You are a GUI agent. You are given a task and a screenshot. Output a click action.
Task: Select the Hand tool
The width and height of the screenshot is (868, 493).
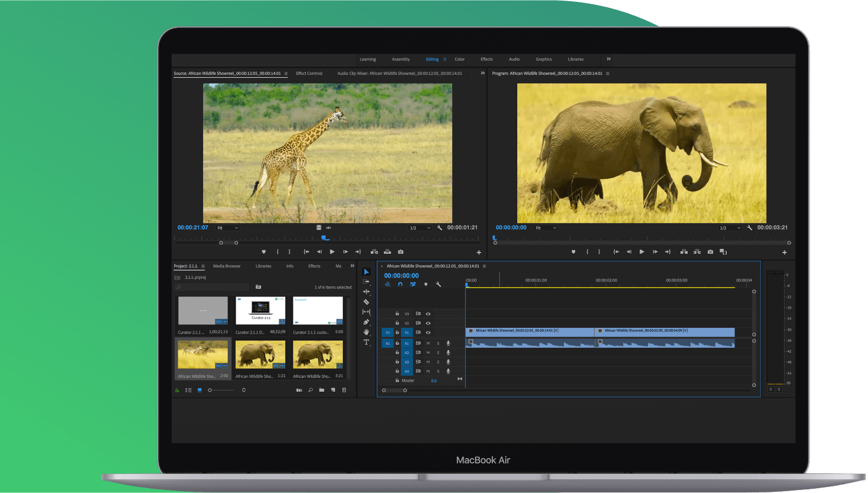coord(366,332)
